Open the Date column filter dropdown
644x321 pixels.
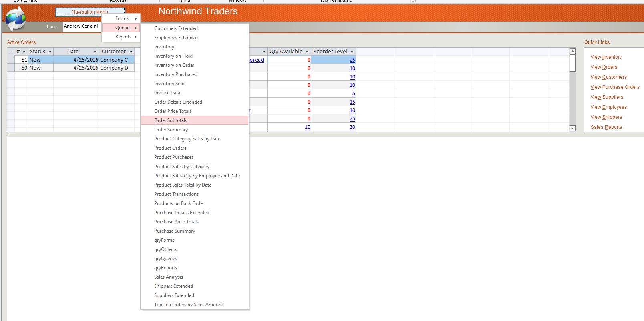coord(95,52)
